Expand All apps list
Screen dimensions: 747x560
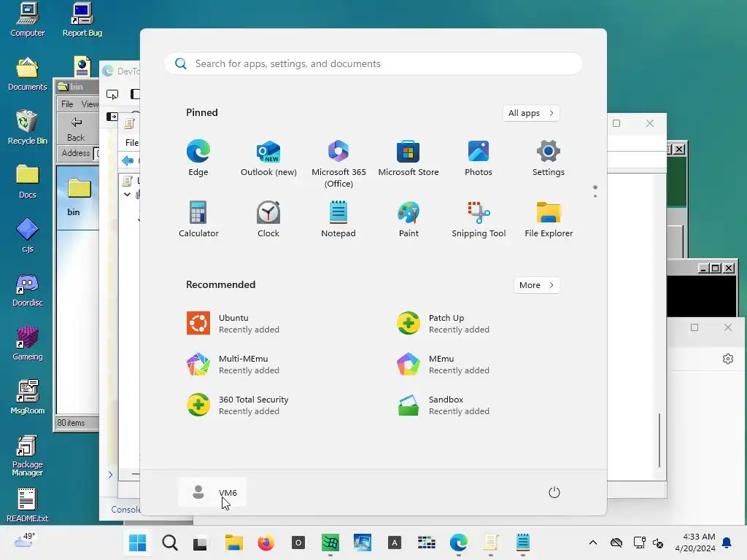[x=531, y=113]
